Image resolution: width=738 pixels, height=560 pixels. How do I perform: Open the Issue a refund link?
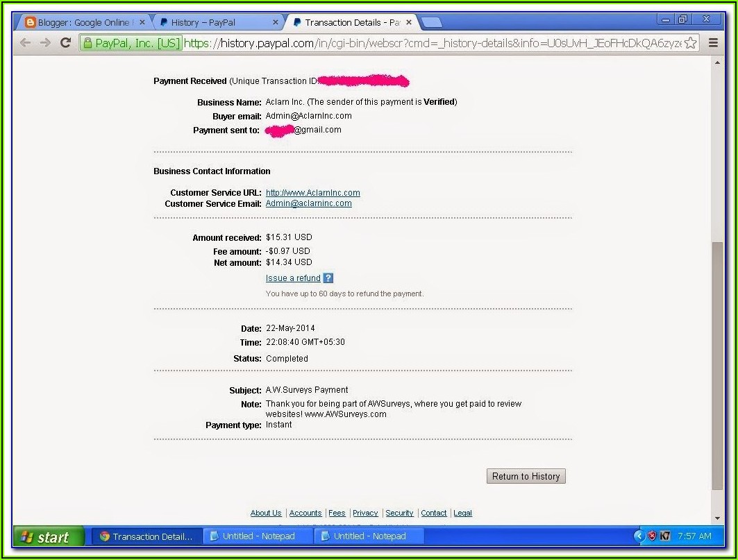(293, 278)
